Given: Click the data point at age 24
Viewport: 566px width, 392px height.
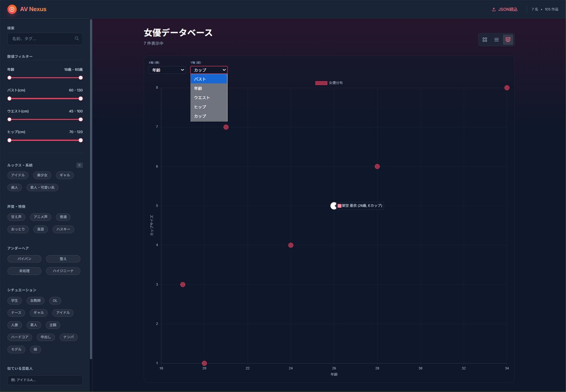Looking at the screenshot, I should coord(291,245).
